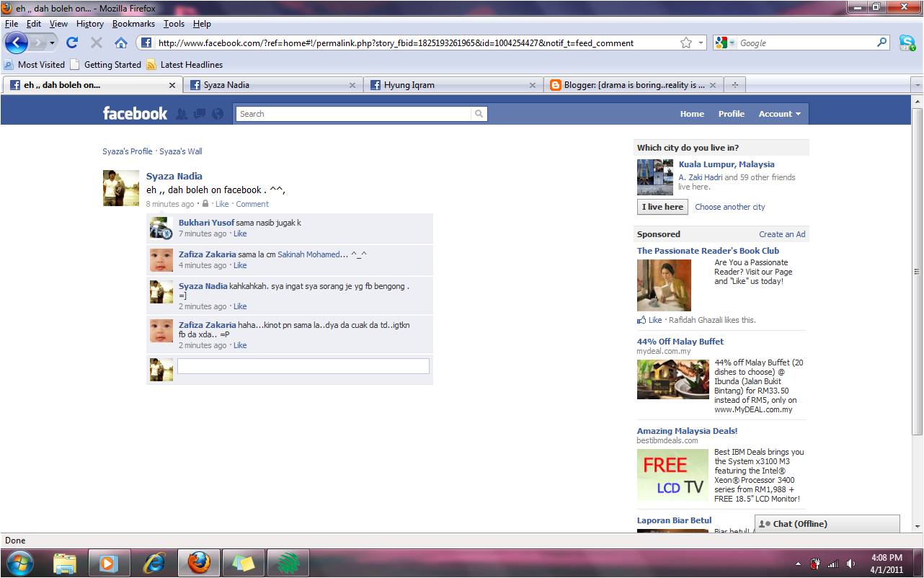Open the 44% Off Malay Buffet ad link
Viewport: 924px width, 578px height.
pos(680,342)
